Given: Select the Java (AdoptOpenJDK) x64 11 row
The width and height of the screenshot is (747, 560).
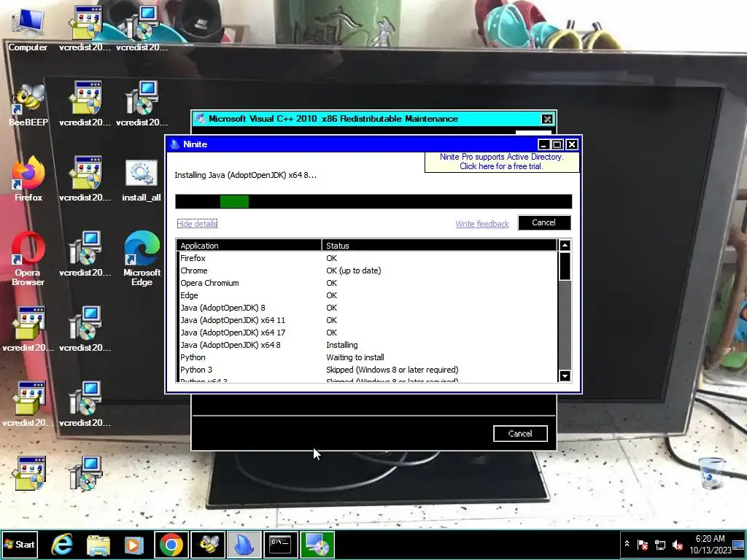Looking at the screenshot, I should 367,320.
